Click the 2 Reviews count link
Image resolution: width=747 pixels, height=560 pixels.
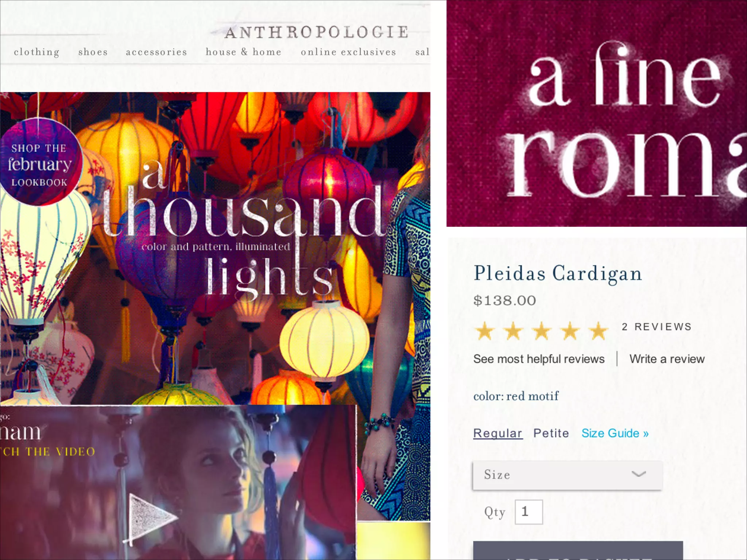[657, 327]
